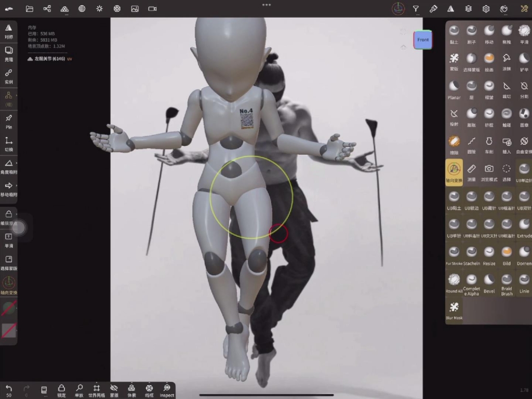Open the scene list in bottom toolbar
The height and width of the screenshot is (399, 532).
[x=44, y=390]
